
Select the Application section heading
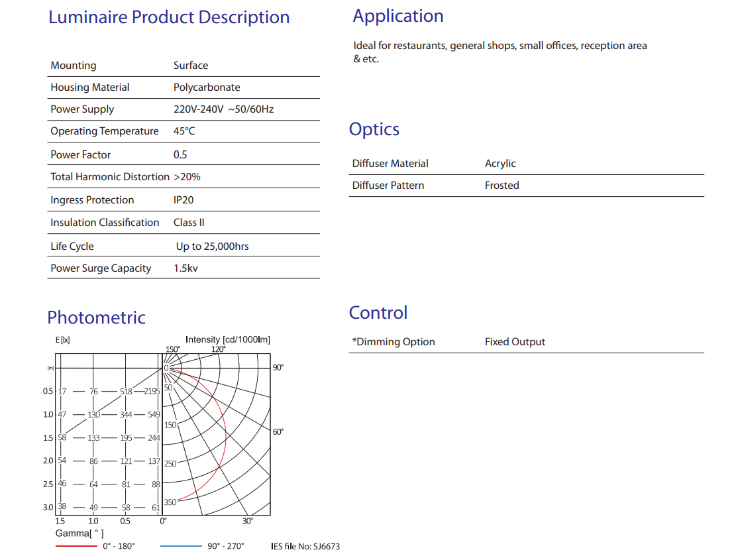click(398, 16)
